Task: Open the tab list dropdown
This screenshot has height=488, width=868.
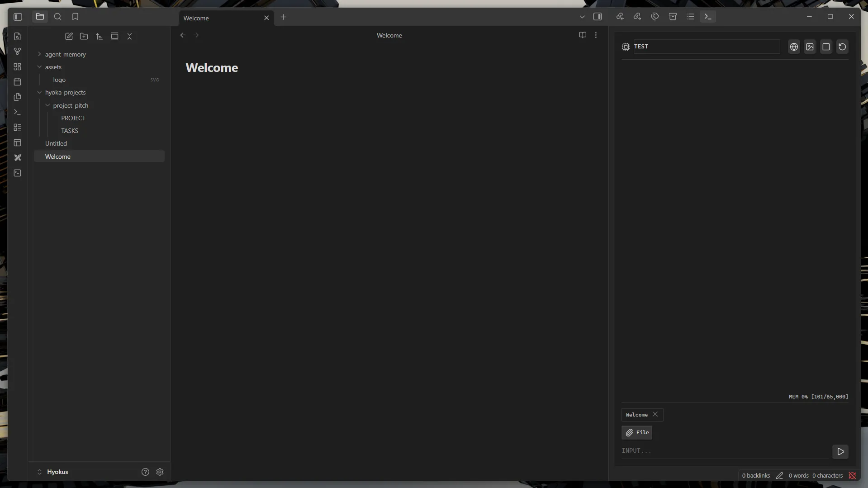Action: (582, 17)
